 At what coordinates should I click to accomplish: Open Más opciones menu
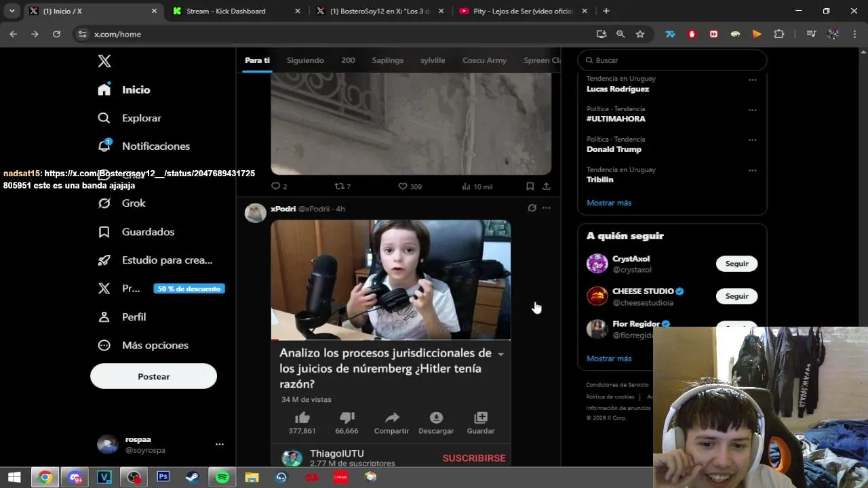point(142,345)
